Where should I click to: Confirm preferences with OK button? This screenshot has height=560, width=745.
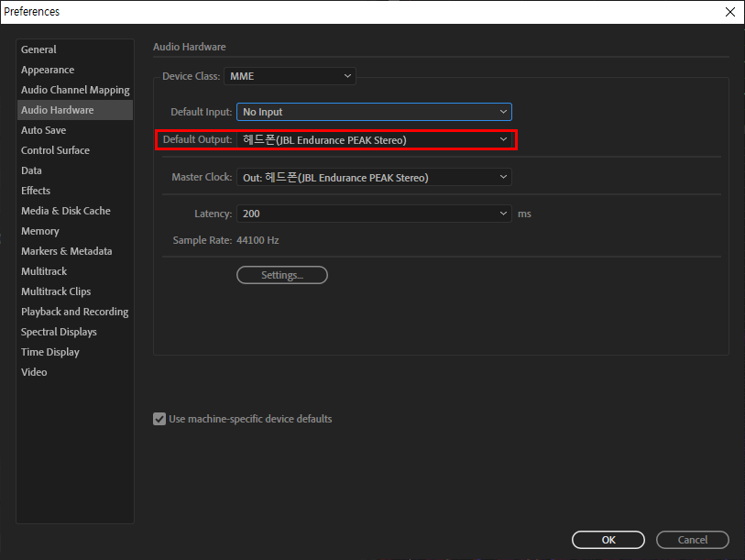point(608,540)
